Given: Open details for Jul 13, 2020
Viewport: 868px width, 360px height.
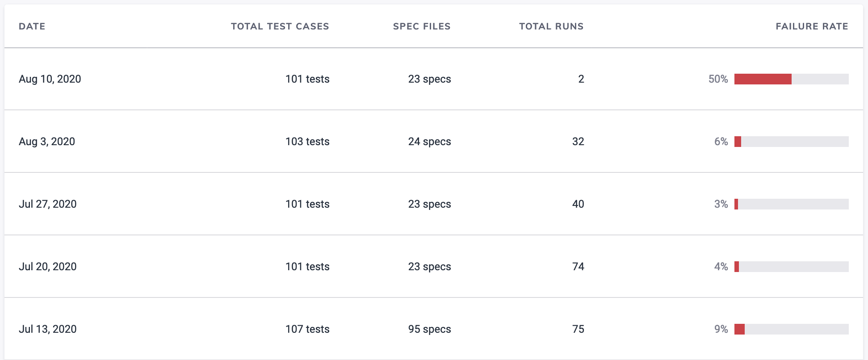Looking at the screenshot, I should pos(48,329).
